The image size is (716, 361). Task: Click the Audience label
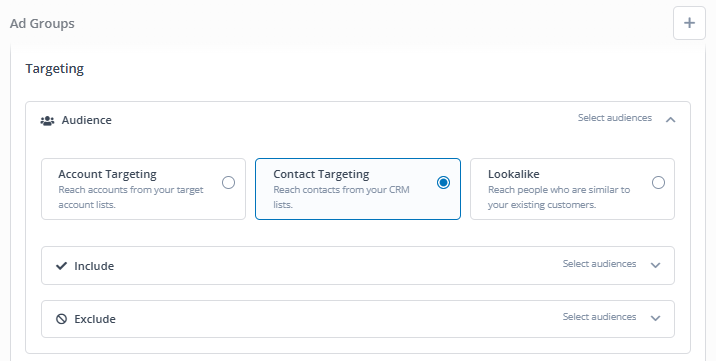pos(87,120)
